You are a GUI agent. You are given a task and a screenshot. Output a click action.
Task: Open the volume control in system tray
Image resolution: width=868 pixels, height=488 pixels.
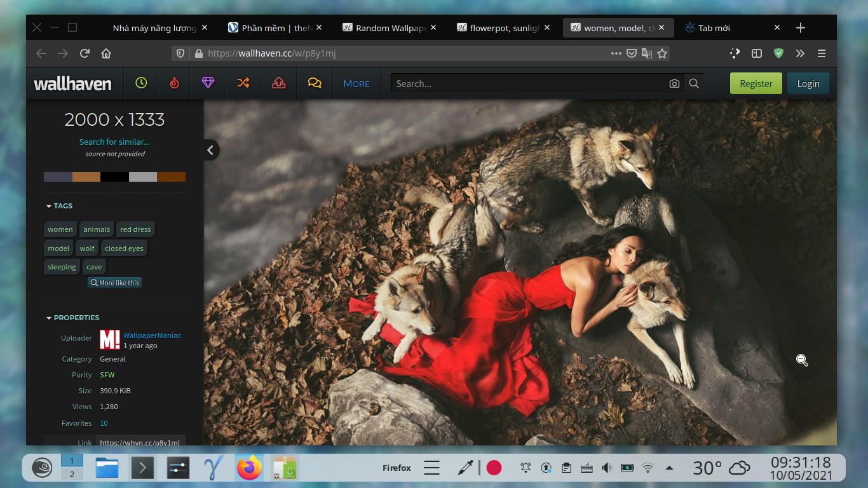[607, 468]
